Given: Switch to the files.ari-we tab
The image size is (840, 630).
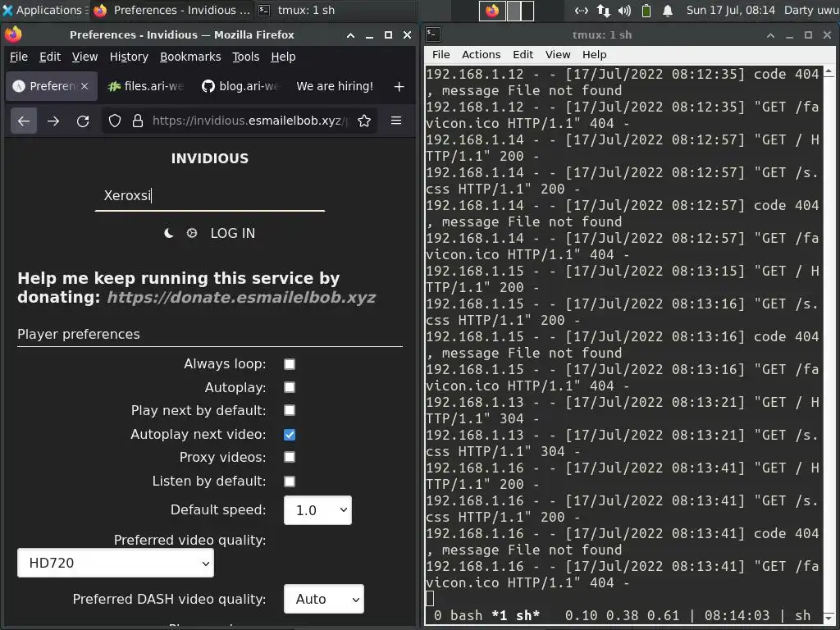Looking at the screenshot, I should pyautogui.click(x=145, y=86).
